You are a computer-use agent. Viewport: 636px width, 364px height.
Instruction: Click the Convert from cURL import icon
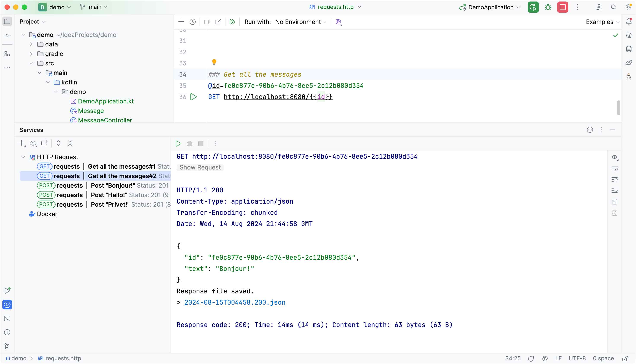[218, 22]
